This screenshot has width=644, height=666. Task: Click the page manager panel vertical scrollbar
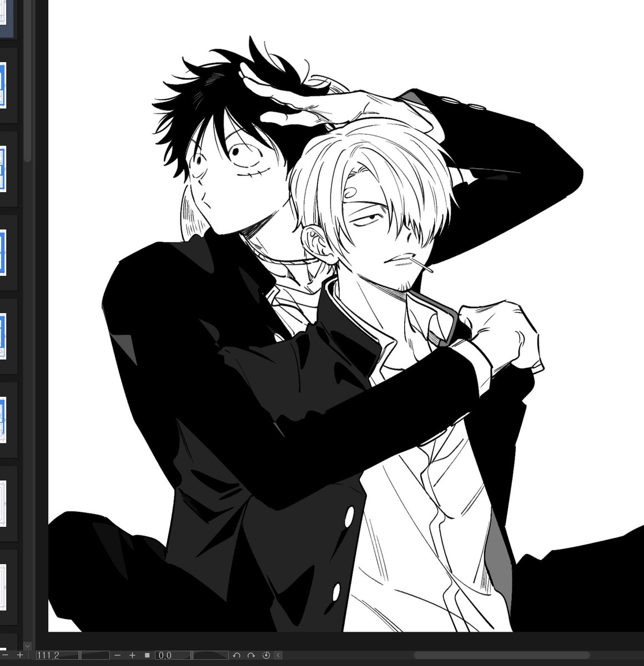coord(28,80)
